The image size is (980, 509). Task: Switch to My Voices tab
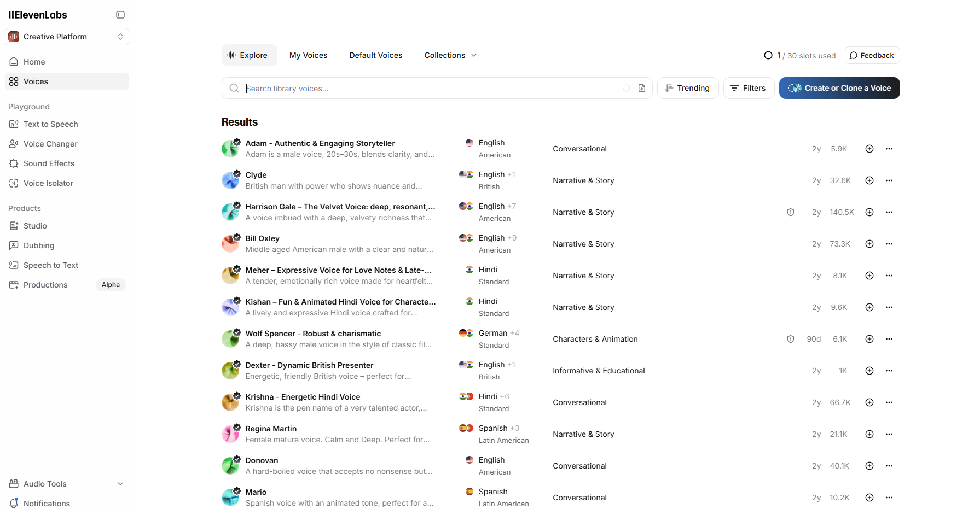pyautogui.click(x=308, y=55)
